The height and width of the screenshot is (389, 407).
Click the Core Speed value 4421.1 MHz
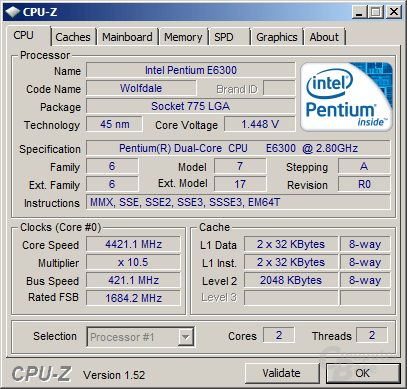(133, 244)
